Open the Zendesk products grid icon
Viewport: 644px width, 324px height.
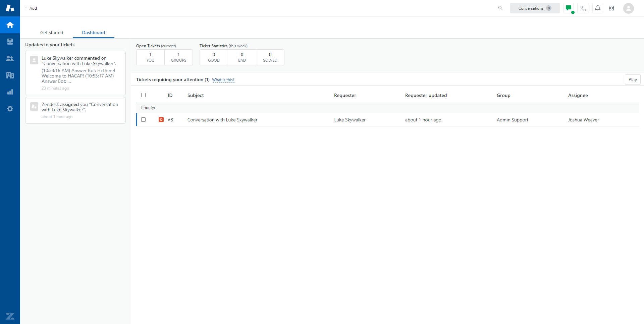[x=611, y=8]
